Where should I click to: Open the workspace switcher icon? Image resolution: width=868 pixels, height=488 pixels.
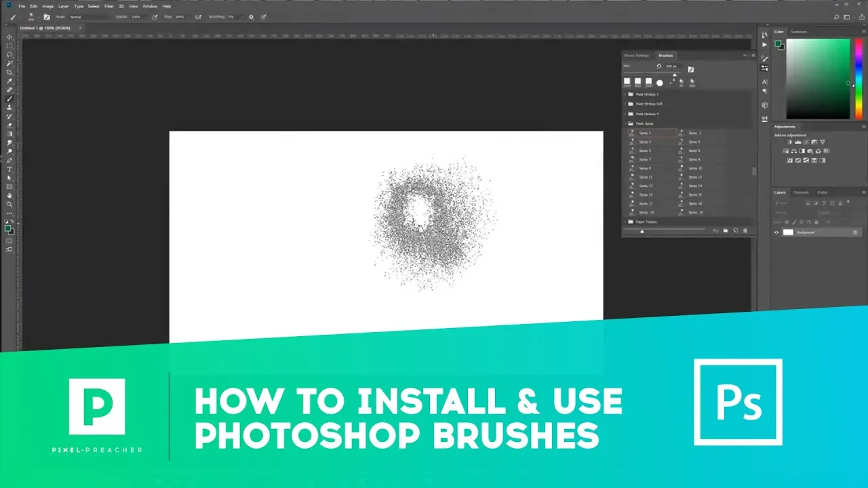pos(846,17)
